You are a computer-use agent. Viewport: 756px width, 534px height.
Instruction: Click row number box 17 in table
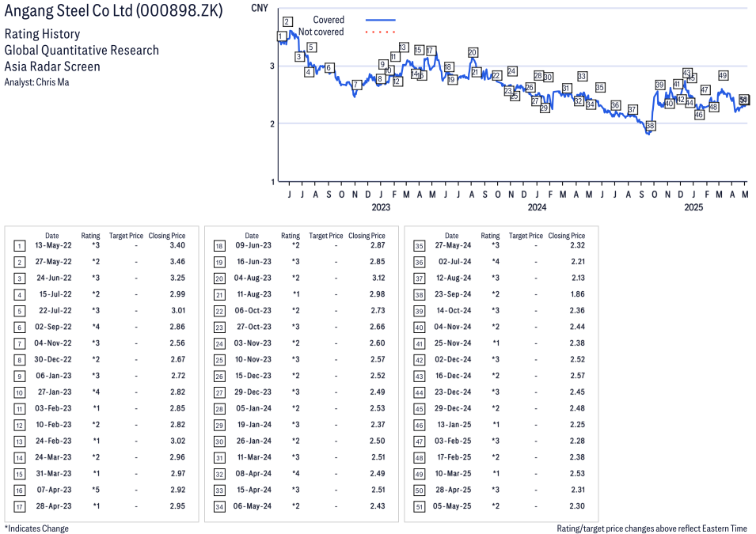[19, 507]
